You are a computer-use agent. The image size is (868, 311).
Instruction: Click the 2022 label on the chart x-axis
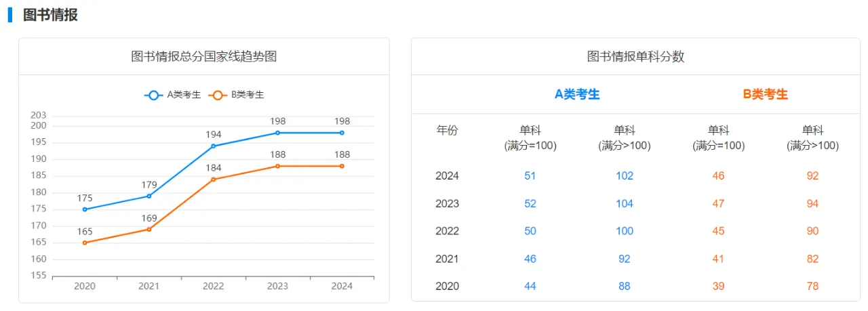(213, 286)
